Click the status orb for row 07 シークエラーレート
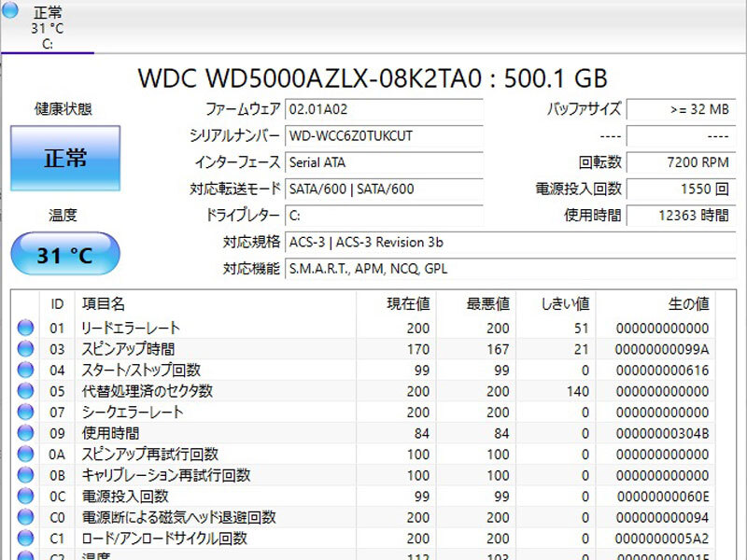The width and height of the screenshot is (747, 560). [25, 412]
